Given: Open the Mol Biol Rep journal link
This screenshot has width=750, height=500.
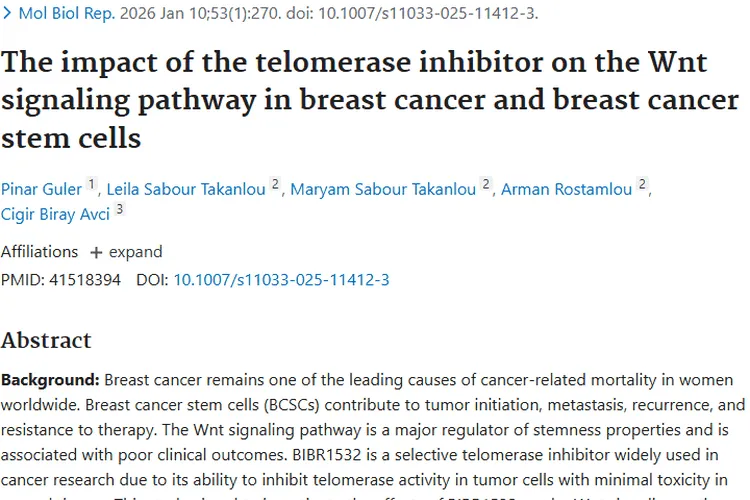Looking at the screenshot, I should (59, 13).
